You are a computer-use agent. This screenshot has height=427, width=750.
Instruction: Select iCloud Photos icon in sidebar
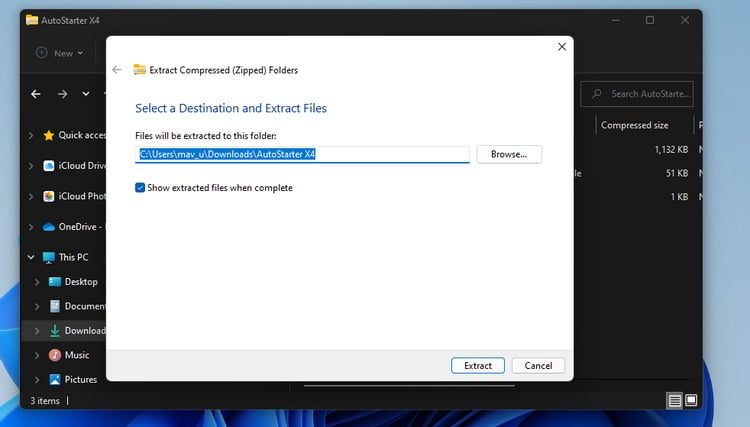point(49,197)
